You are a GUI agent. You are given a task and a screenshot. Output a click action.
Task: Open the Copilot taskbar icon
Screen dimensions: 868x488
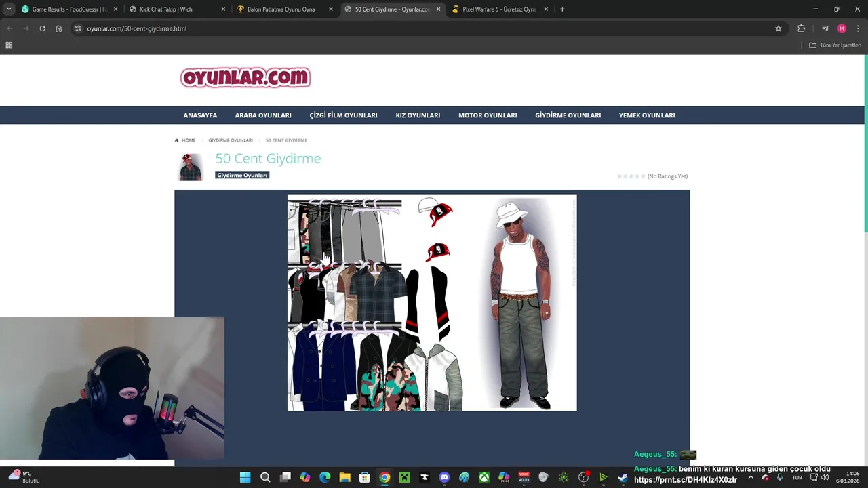pyautogui.click(x=305, y=477)
